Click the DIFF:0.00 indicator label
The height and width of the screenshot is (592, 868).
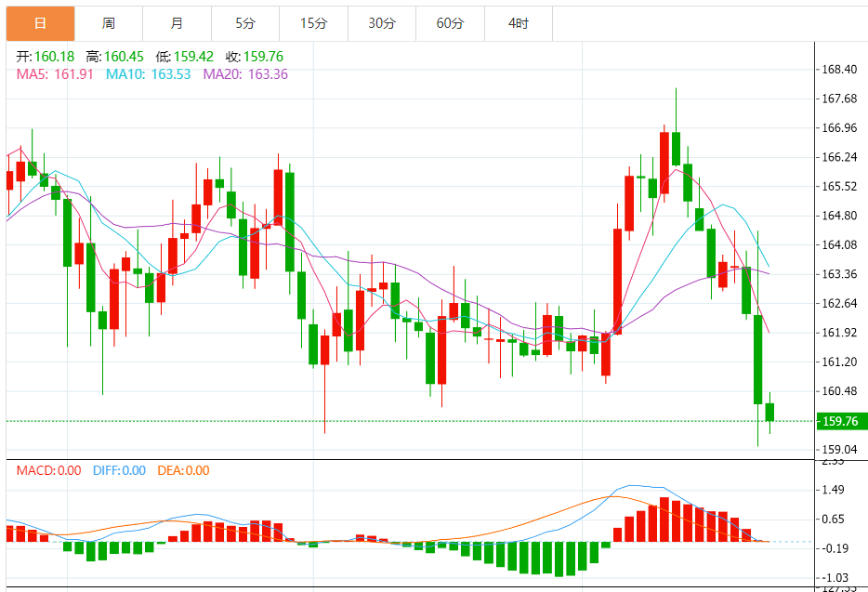tap(119, 471)
